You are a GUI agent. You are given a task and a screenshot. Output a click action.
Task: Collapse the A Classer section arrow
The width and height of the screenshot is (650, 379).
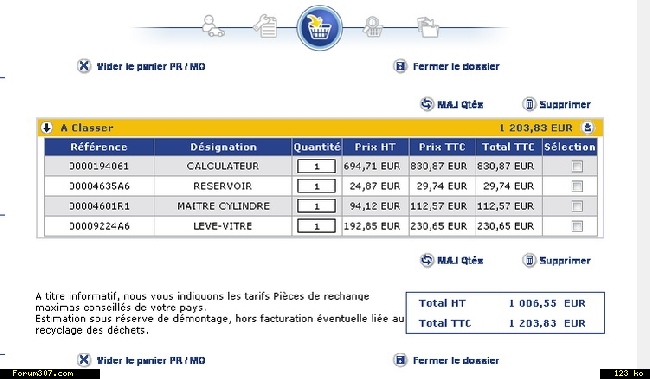tap(46, 128)
